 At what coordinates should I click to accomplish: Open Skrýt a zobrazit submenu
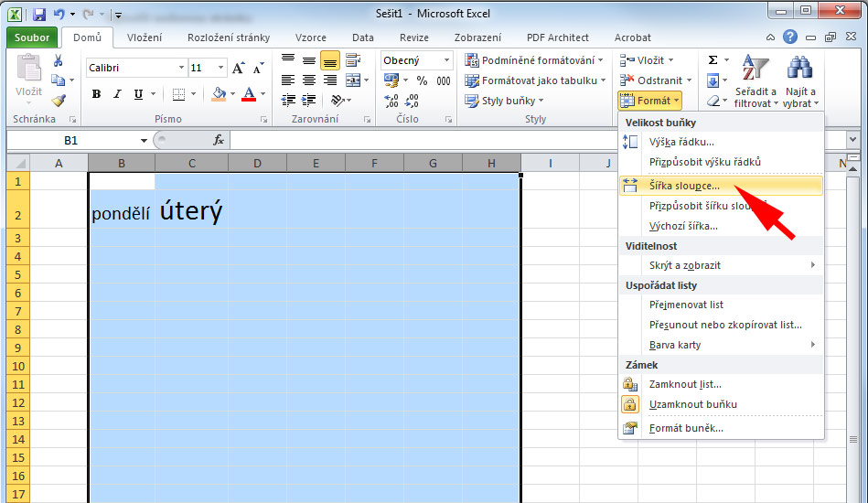point(722,265)
